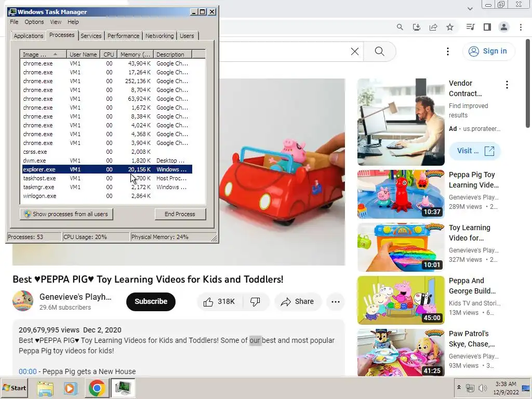Switch to Chrome in the taskbar
532x399 pixels.
pos(97,388)
